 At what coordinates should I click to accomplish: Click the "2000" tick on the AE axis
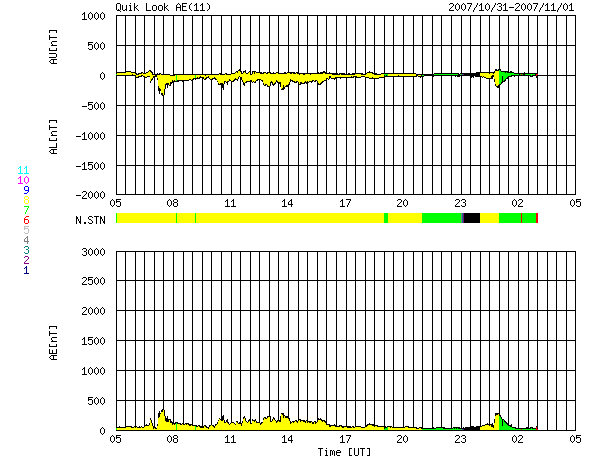[94, 311]
